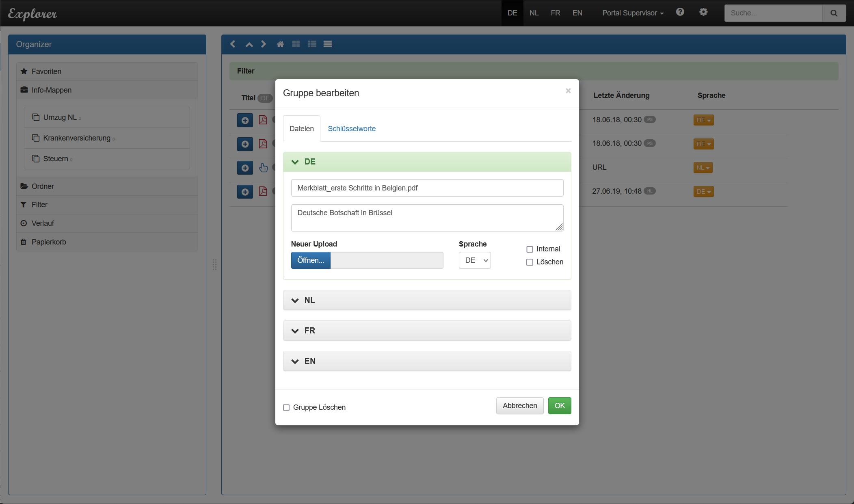Viewport: 854px width, 504px height.
Task: Click the Abbrechen button
Action: (519, 406)
